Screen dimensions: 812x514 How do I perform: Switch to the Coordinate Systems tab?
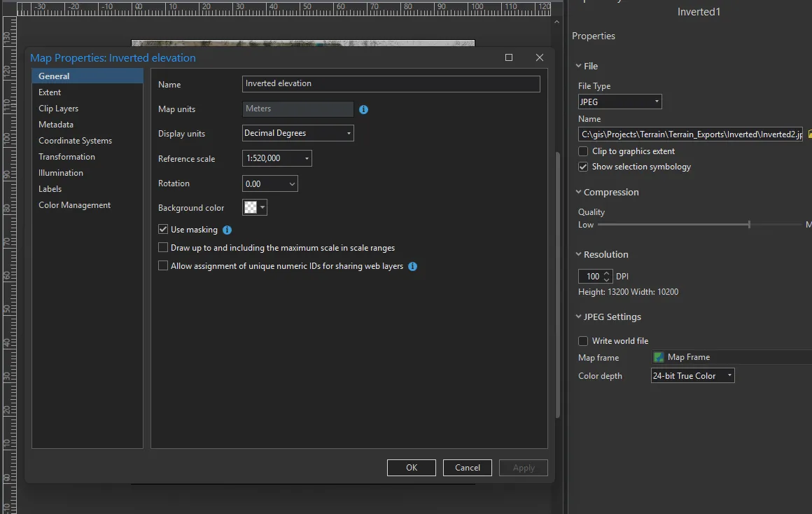75,141
